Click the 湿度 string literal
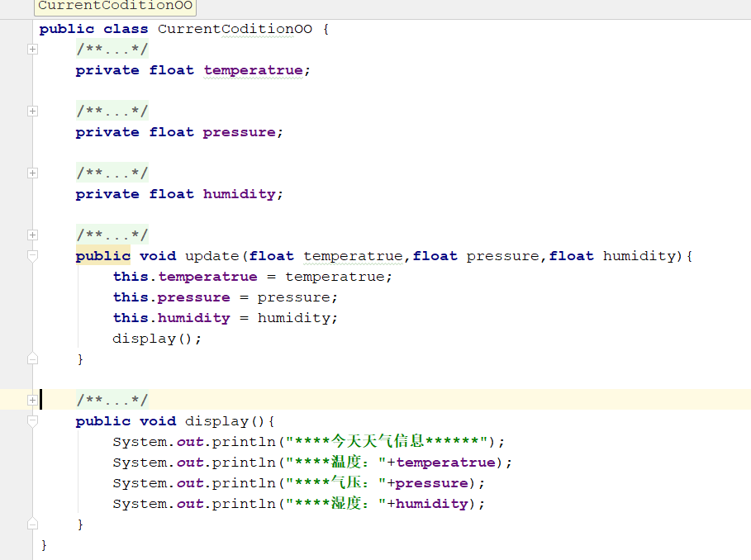This screenshot has height=560, width=751. 336,504
